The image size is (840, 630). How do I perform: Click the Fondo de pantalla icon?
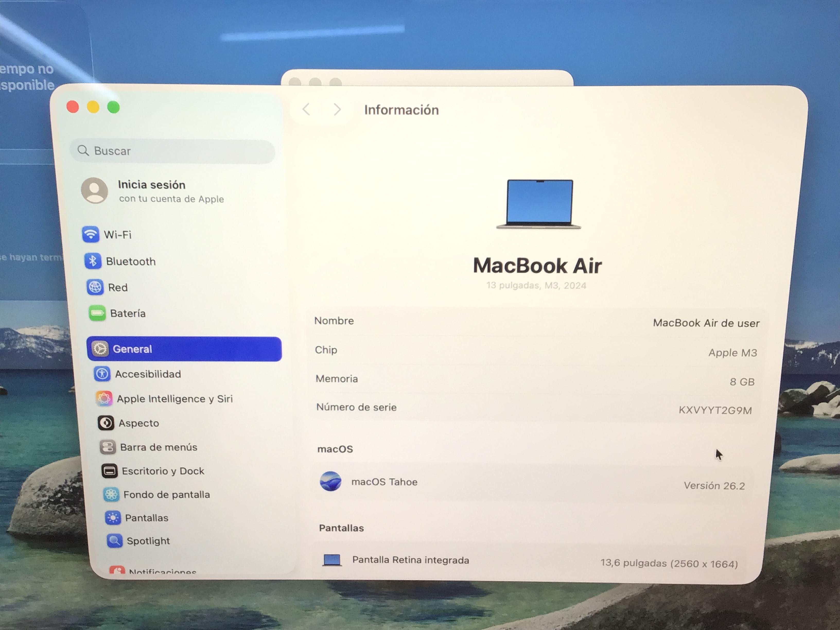point(111,494)
